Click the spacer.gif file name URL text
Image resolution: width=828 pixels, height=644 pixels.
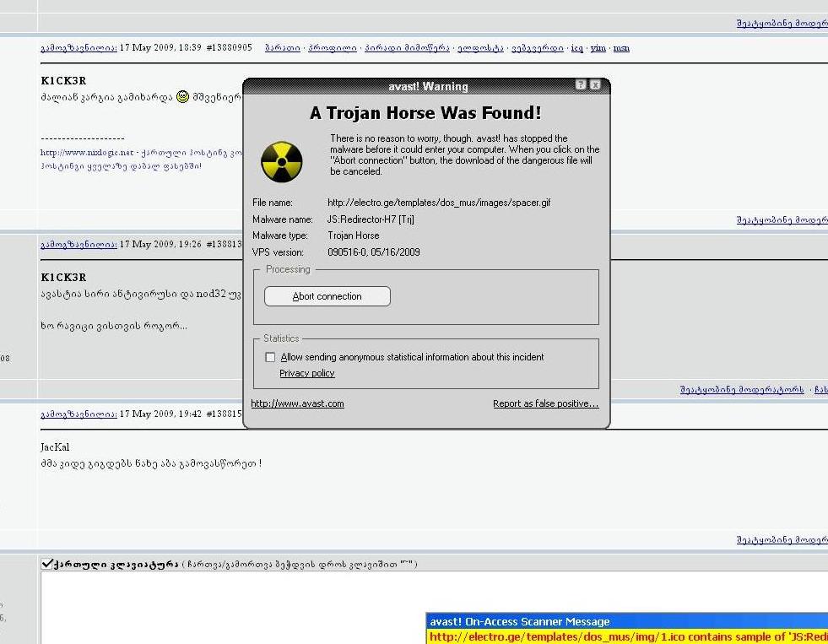tap(439, 203)
